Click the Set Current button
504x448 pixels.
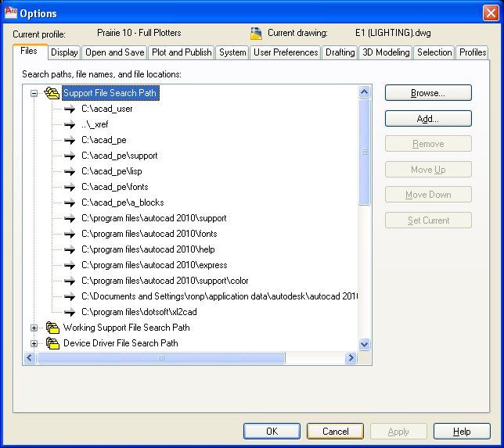pyautogui.click(x=428, y=220)
